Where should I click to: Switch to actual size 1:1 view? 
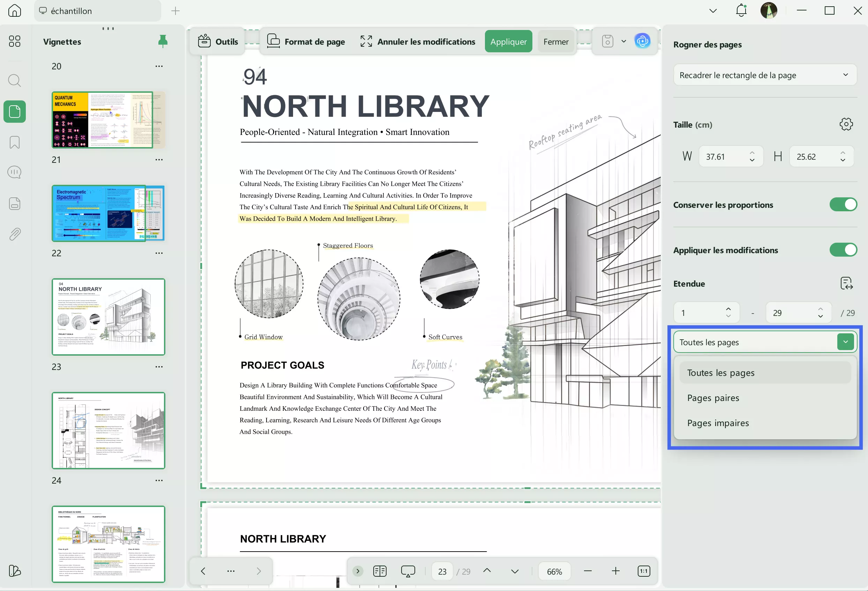(x=644, y=571)
